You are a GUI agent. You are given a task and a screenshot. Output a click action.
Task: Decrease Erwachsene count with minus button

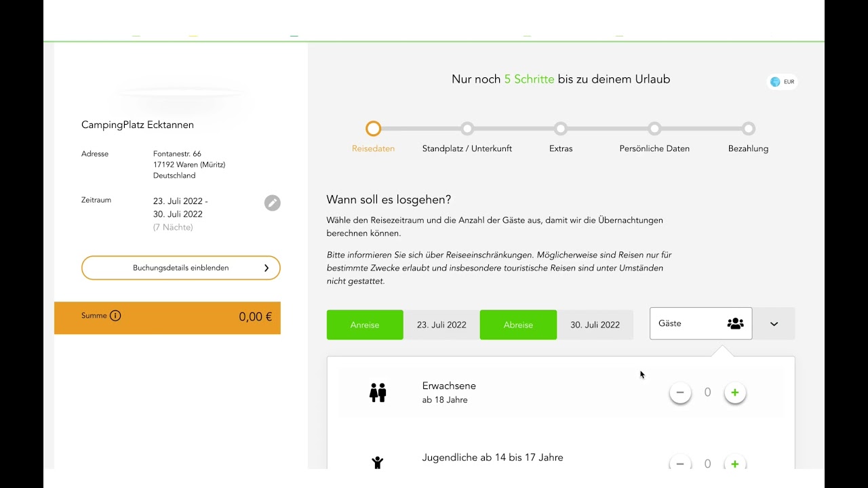680,392
